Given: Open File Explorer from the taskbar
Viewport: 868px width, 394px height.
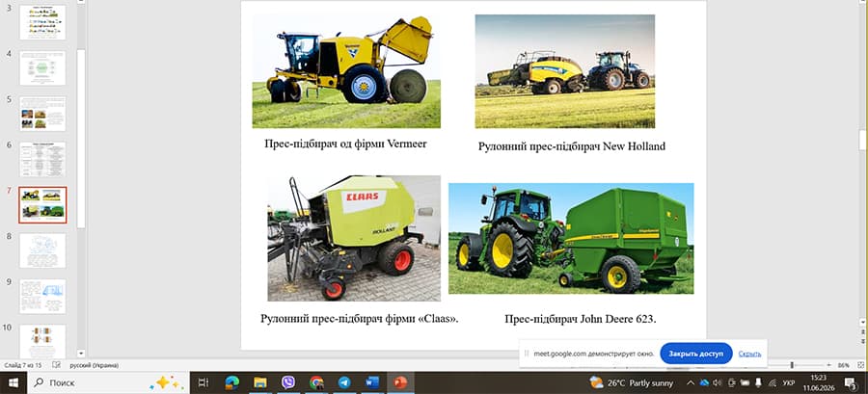Looking at the screenshot, I should point(259,382).
